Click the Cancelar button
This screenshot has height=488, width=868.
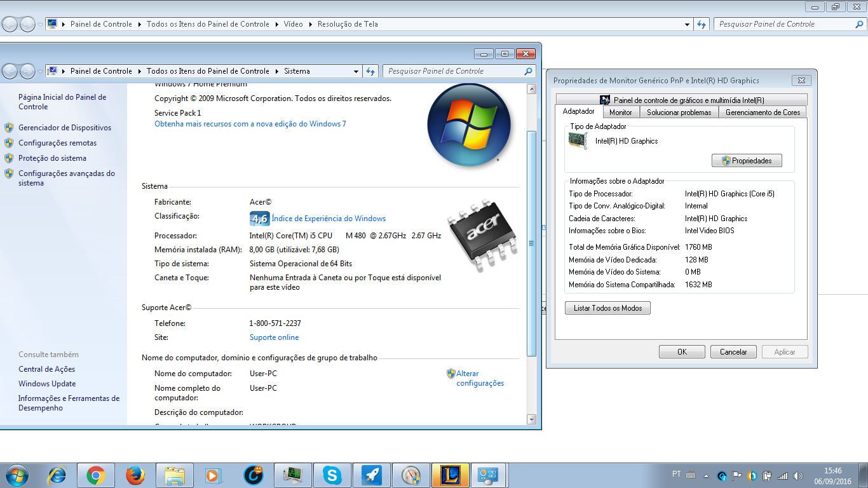coord(733,351)
